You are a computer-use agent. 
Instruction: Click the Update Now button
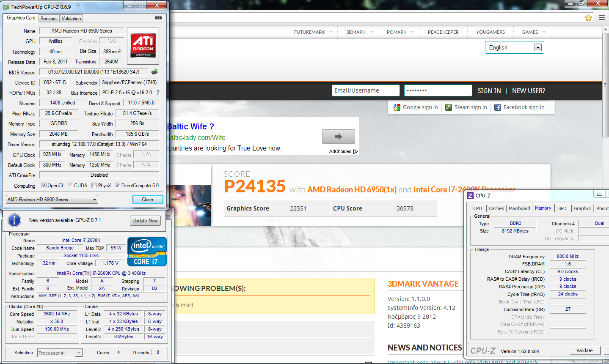(x=145, y=221)
